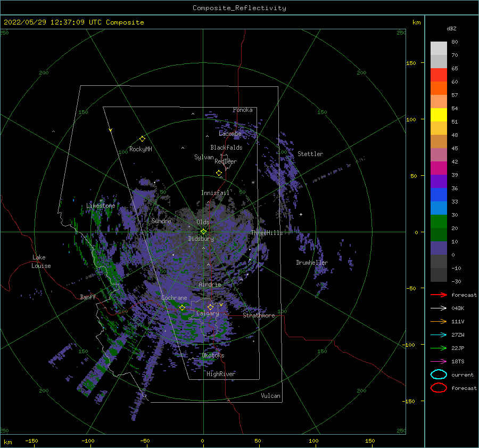Click the Drumheller town label
This screenshot has height=448, width=479.
point(312,263)
